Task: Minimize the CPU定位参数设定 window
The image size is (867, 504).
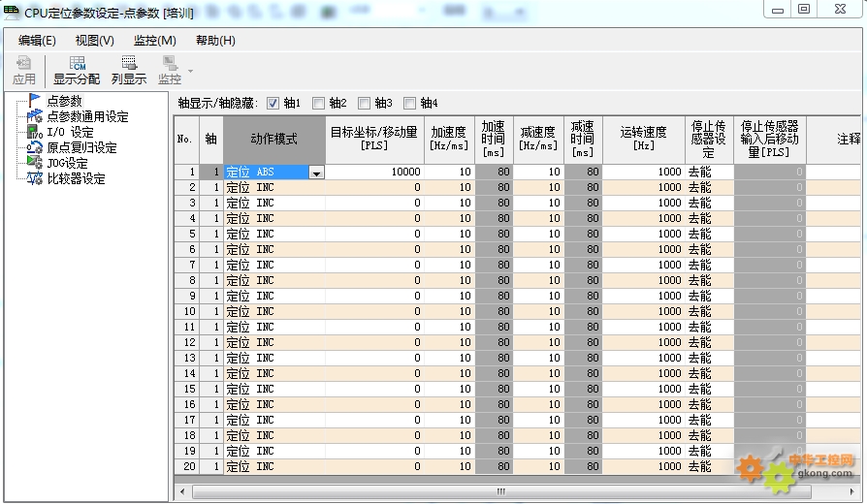Action: pyautogui.click(x=778, y=10)
